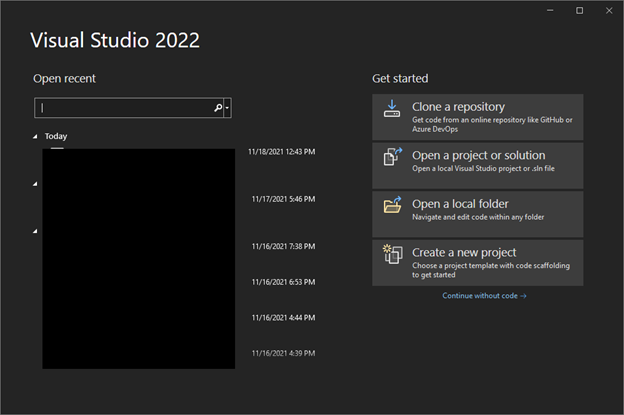Open the search box dropdown arrow
Image resolution: width=624 pixels, height=415 pixels.
227,108
